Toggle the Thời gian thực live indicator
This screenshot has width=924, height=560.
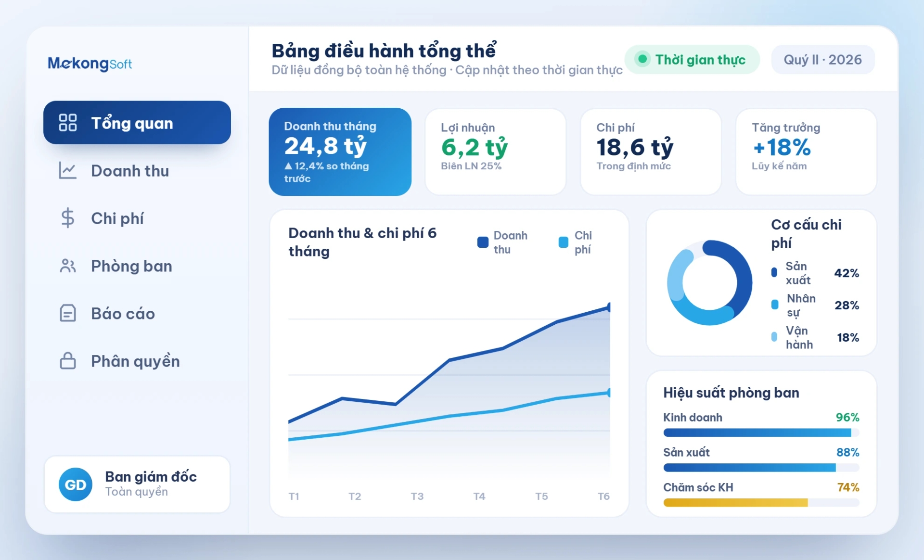[692, 60]
